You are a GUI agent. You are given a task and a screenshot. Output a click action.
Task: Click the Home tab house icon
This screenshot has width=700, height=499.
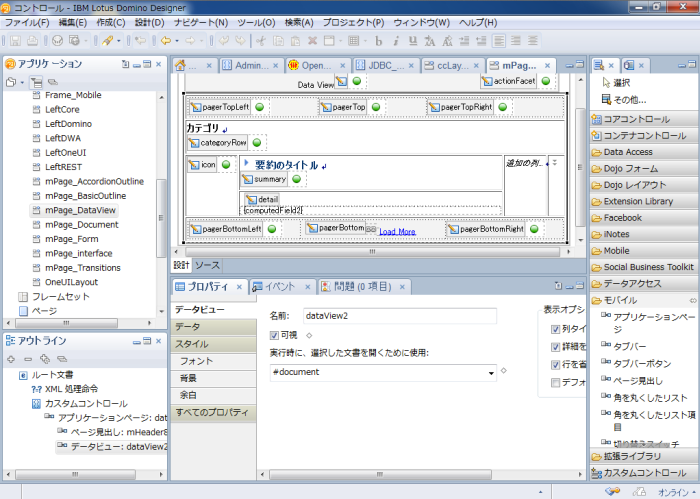coord(180,66)
